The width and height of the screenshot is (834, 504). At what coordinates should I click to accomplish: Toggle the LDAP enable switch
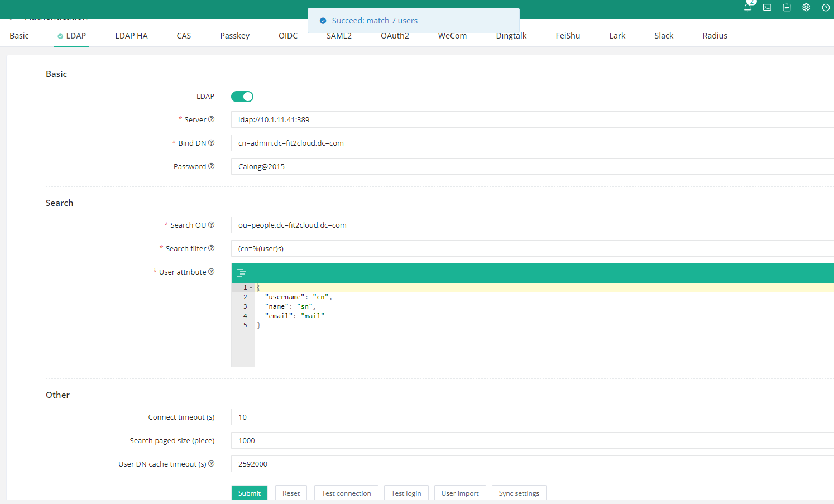(242, 97)
